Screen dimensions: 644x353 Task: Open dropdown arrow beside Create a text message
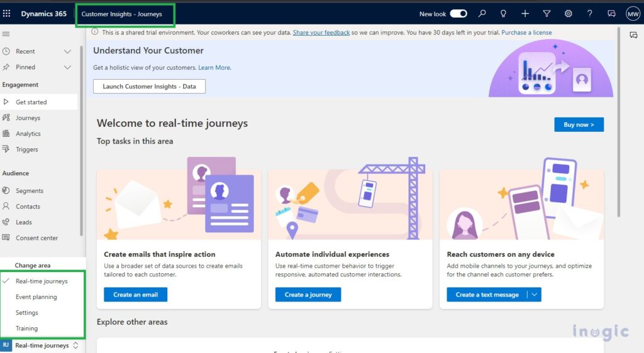pos(533,295)
